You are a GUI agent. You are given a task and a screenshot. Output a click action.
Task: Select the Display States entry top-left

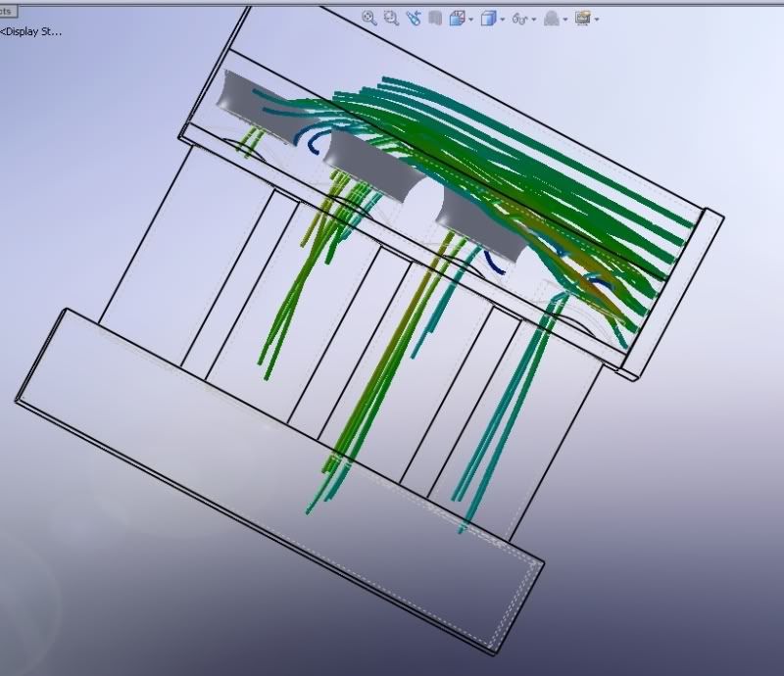tap(29, 31)
